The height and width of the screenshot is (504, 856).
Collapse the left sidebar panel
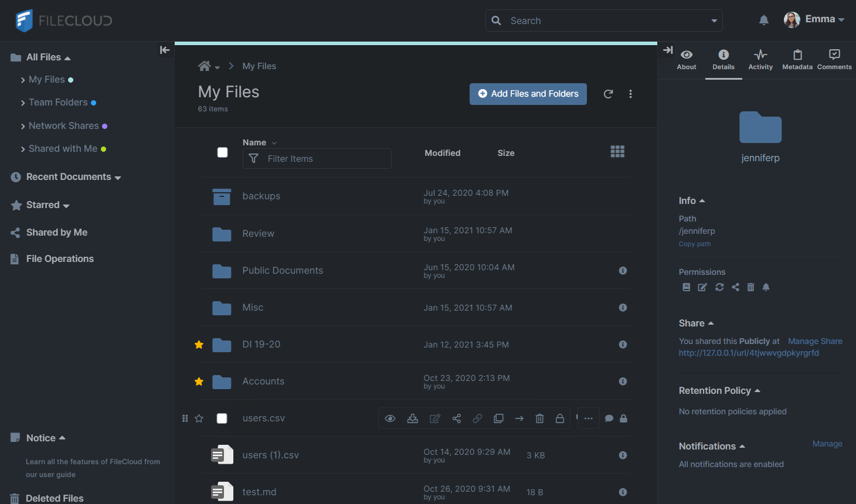[x=165, y=50]
